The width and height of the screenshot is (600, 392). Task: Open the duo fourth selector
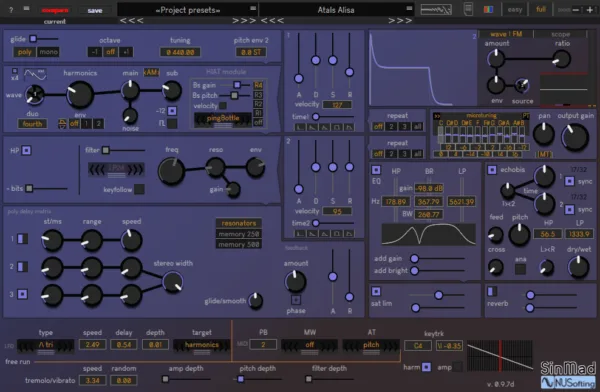(32, 124)
